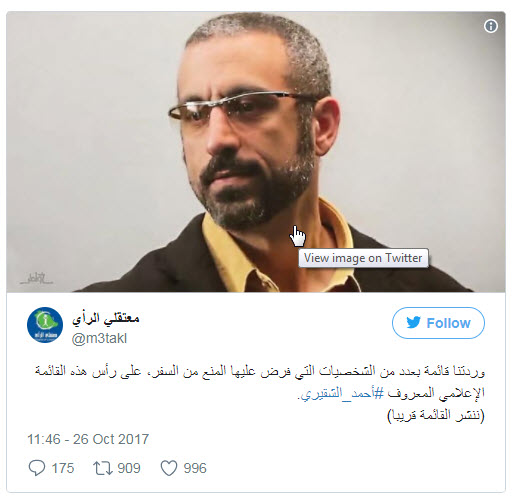Open the #أحمد_الشقيري hashtag link

[342, 393]
